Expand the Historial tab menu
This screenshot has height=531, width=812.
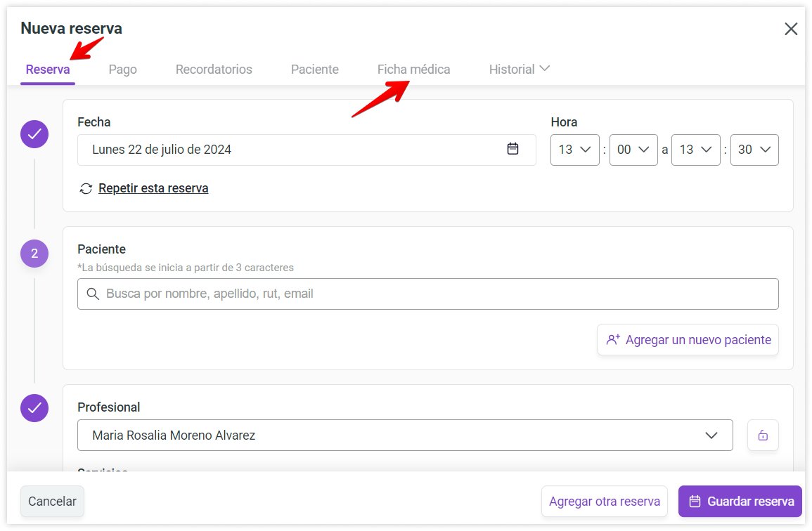tap(520, 70)
